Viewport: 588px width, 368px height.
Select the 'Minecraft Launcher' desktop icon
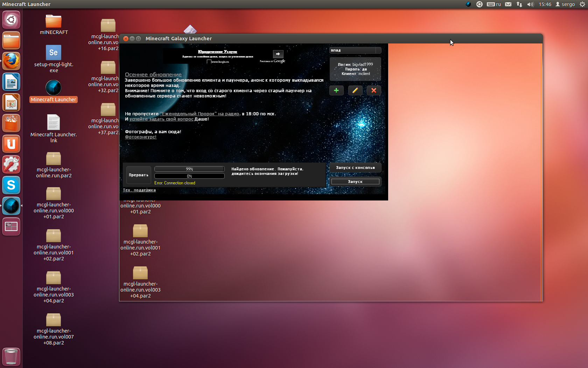tap(54, 88)
